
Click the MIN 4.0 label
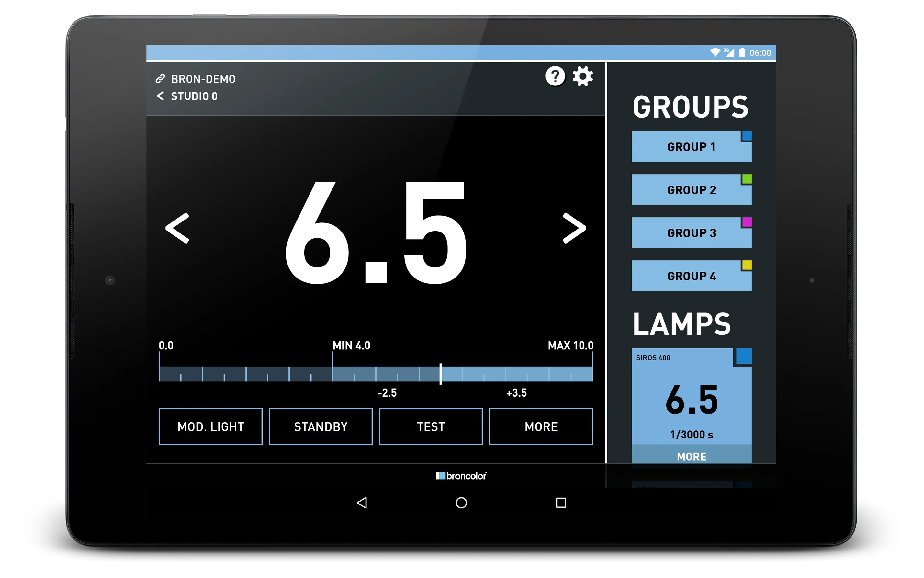tap(351, 346)
